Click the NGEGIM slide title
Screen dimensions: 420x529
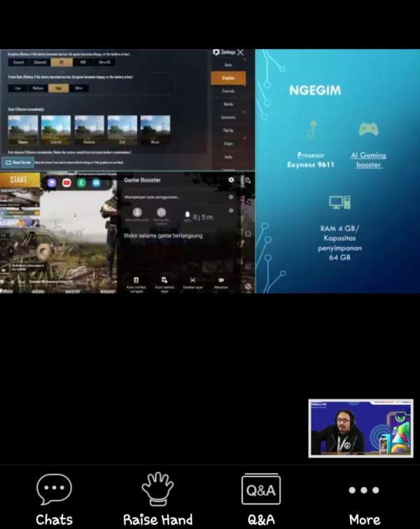315,90
